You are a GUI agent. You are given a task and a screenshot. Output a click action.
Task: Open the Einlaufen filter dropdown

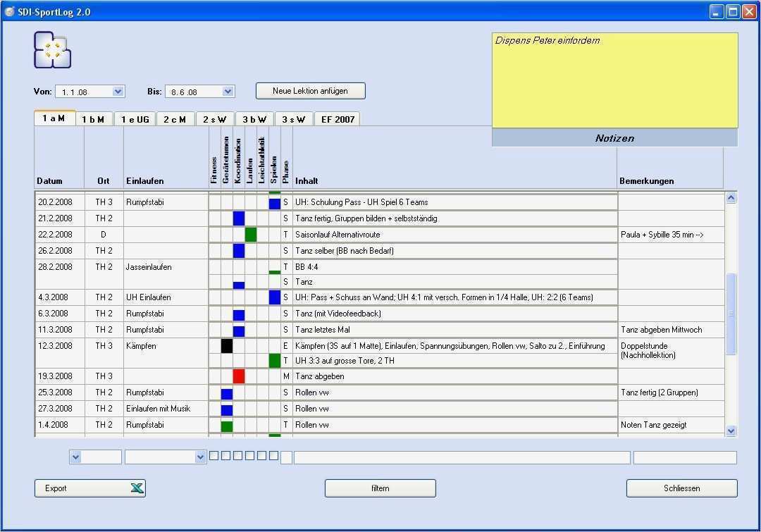pyautogui.click(x=200, y=457)
